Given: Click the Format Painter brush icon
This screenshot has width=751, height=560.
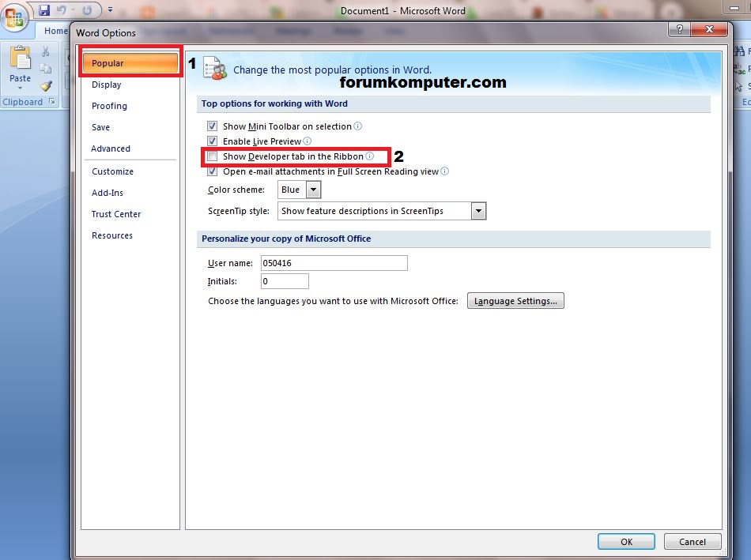Looking at the screenshot, I should [x=46, y=85].
